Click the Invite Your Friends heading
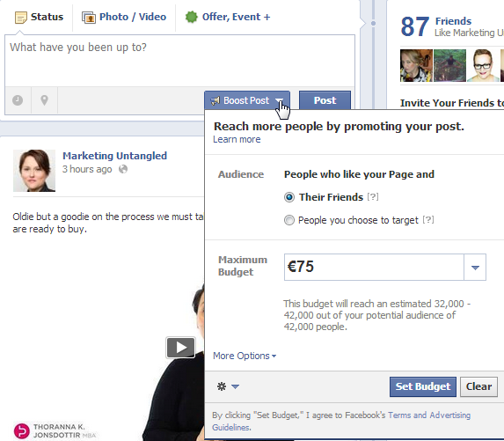Viewport: 504px width, 441px height. pyautogui.click(x=452, y=103)
